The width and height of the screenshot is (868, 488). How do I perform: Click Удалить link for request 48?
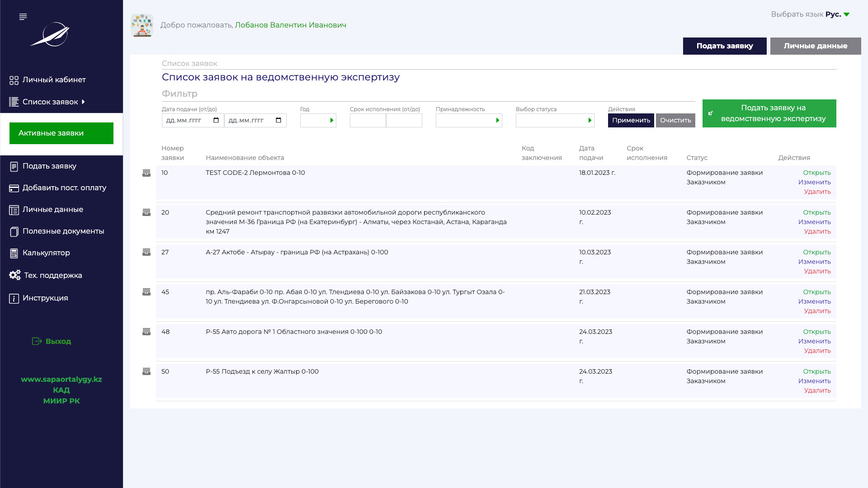coord(817,351)
